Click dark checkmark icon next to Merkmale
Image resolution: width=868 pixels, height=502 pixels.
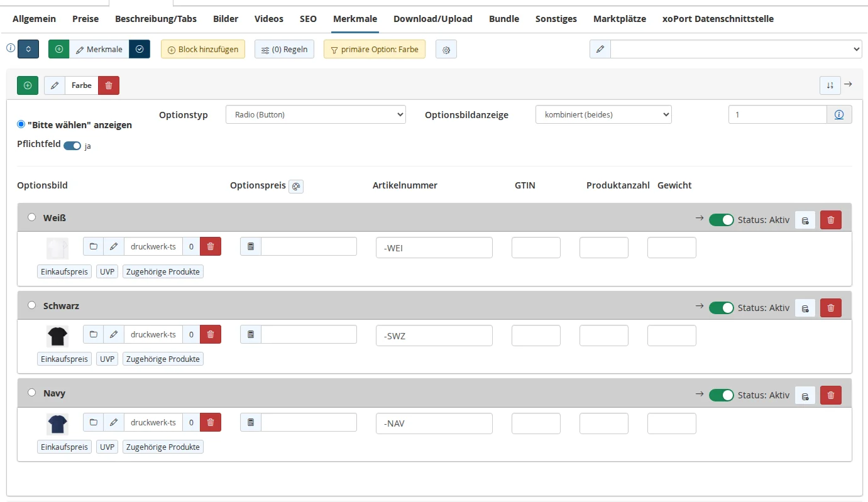coord(140,49)
